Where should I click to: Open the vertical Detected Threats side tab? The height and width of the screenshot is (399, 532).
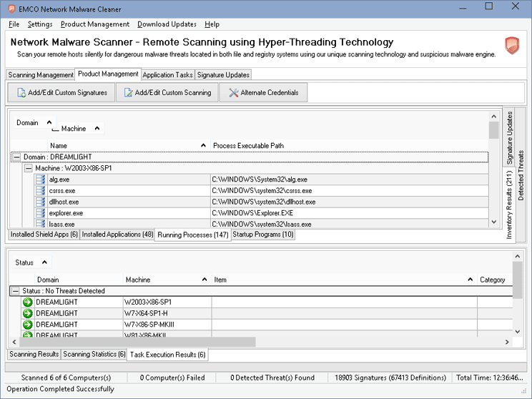pos(521,175)
